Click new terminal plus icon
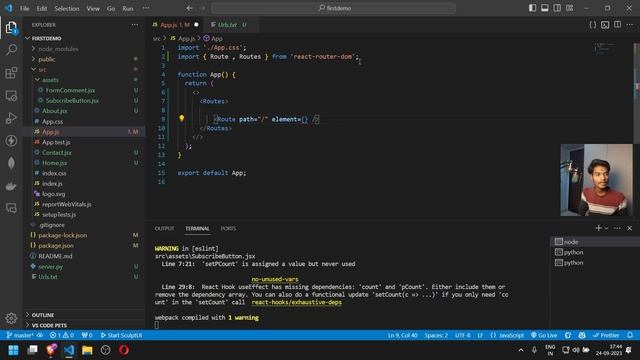 point(598,228)
